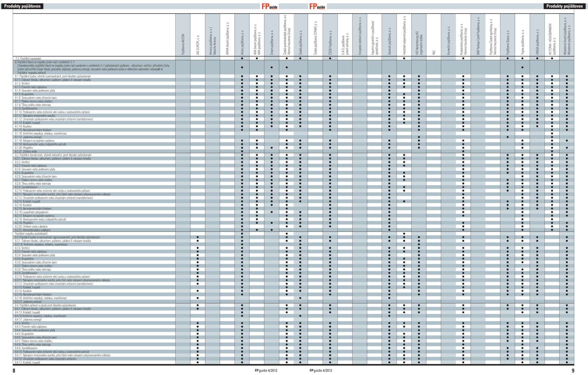Click page number 9 at bottom right

[x=573, y=370]
